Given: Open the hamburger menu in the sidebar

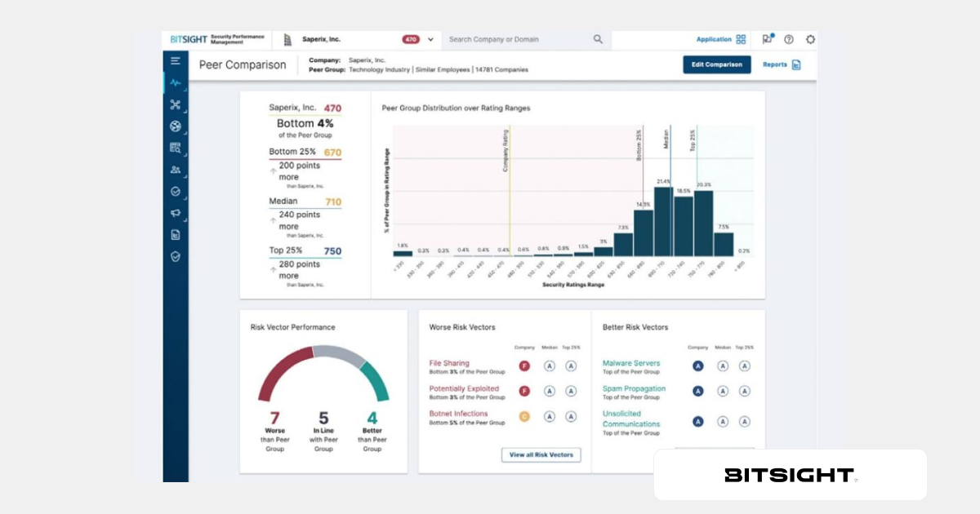Looking at the screenshot, I should coord(175,61).
